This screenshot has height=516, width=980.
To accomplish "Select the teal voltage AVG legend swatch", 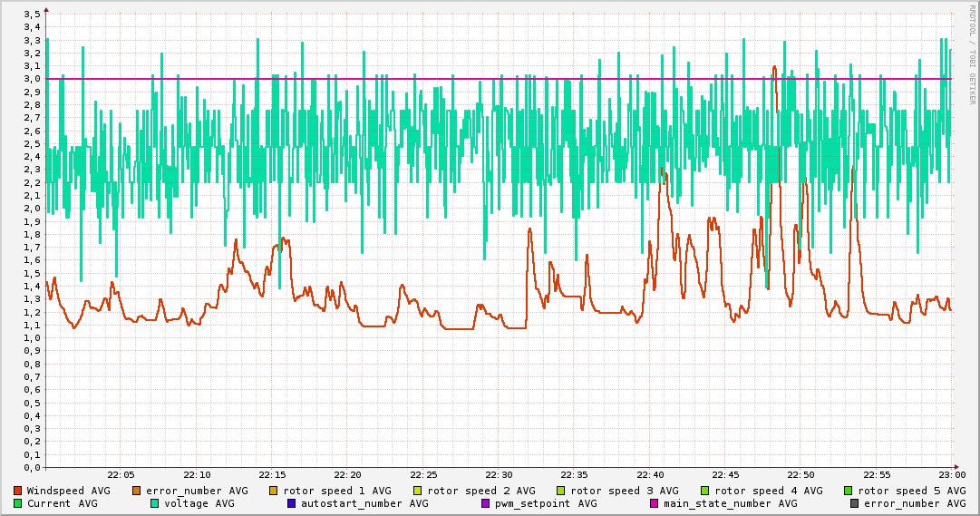I will click(154, 503).
